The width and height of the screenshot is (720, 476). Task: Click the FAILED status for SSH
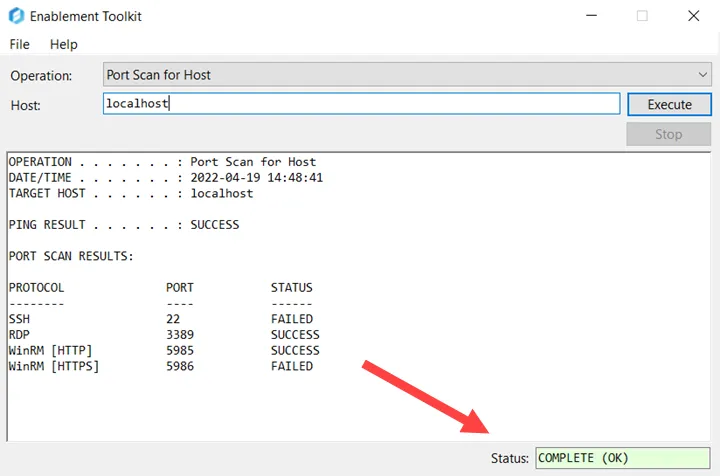tap(292, 319)
